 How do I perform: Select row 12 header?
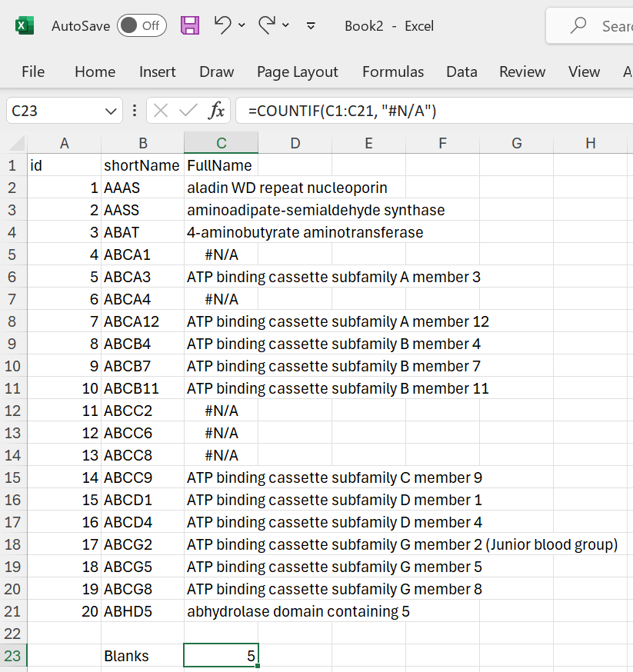(12, 411)
